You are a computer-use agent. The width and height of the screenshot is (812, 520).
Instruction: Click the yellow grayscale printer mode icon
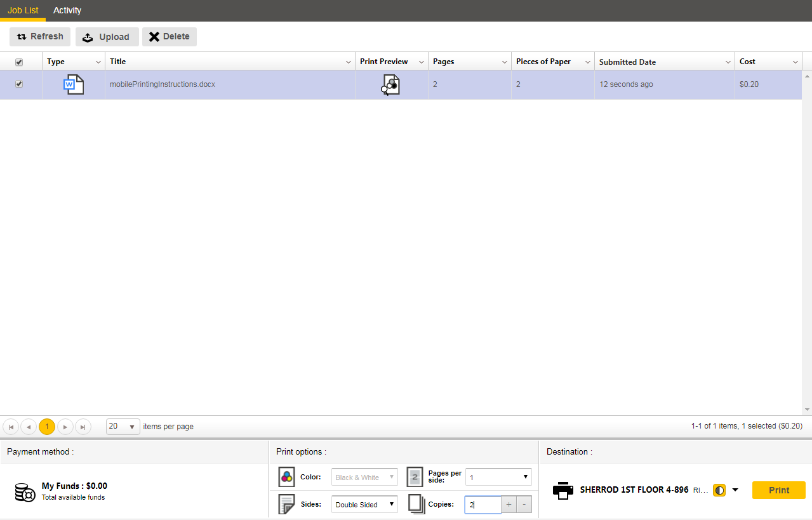tap(719, 490)
